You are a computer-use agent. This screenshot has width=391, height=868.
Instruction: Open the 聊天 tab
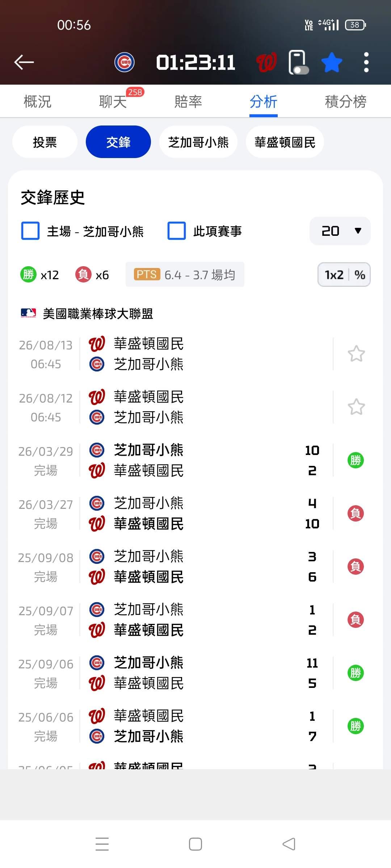coord(113,102)
